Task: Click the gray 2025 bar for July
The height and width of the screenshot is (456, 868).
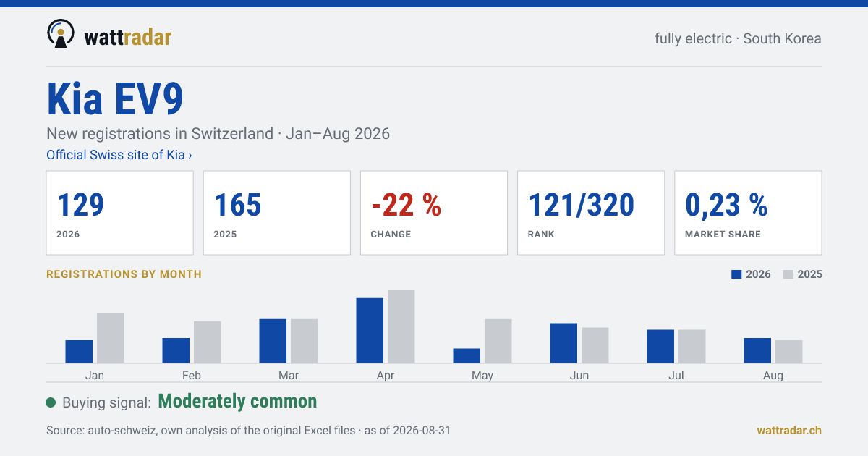Action: pos(692,347)
